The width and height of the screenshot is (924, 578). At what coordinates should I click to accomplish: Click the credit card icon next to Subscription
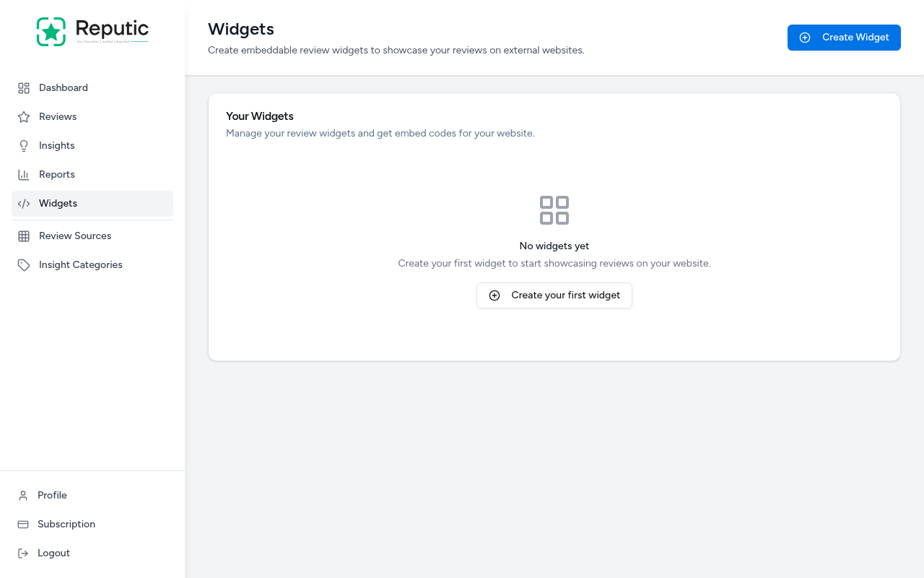(x=23, y=524)
